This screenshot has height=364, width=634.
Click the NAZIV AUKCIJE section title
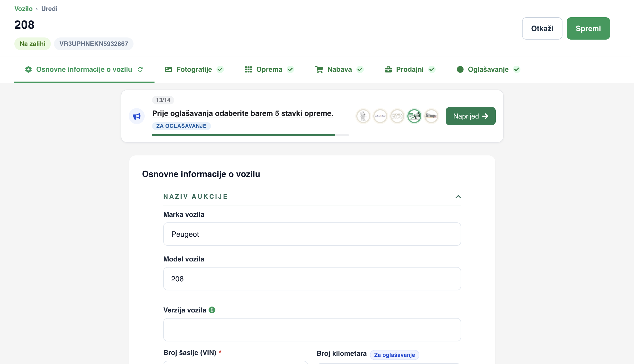tap(196, 197)
